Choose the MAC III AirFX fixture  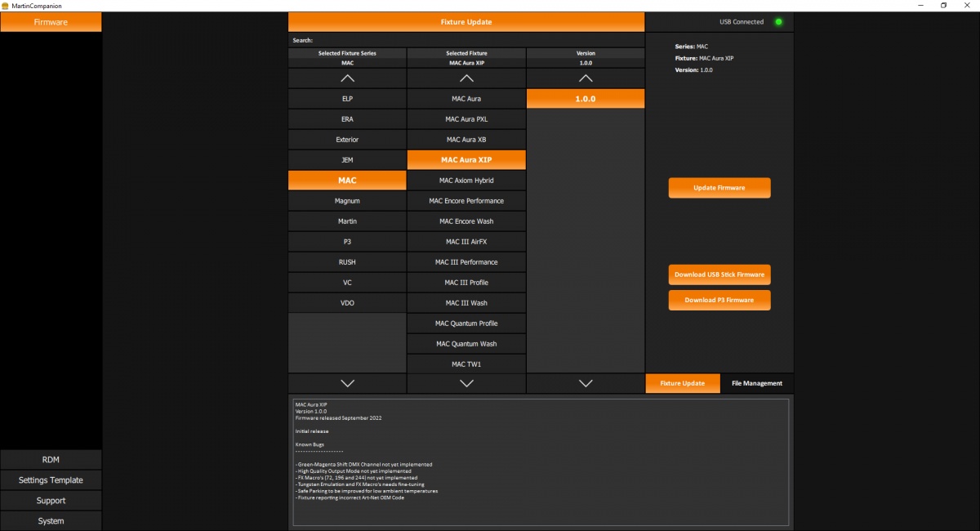[466, 242]
